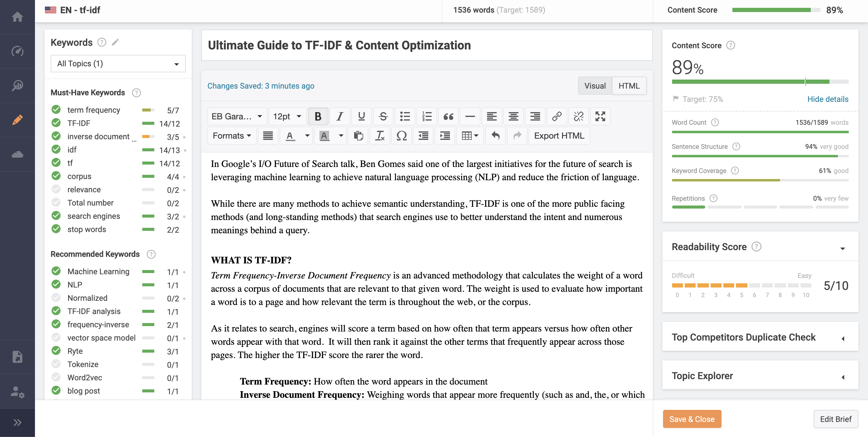Click the Insert link chain icon
Image resolution: width=868 pixels, height=437 pixels.
click(557, 117)
